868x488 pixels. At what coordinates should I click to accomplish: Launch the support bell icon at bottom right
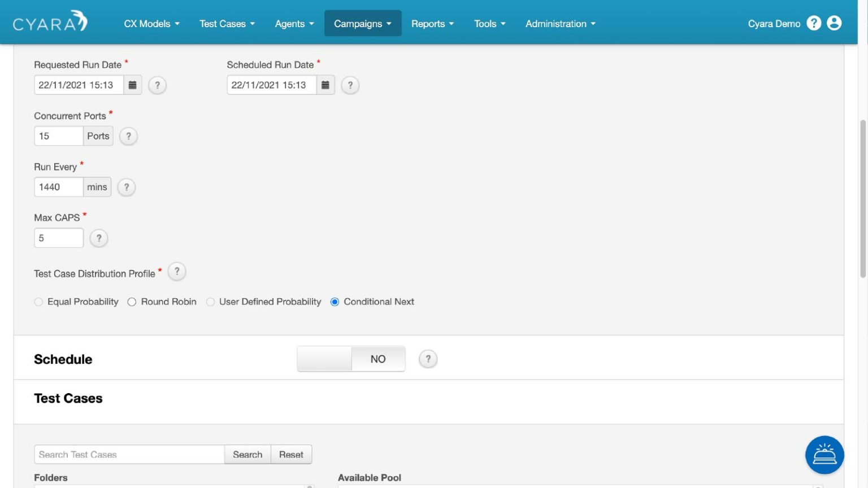click(x=824, y=455)
